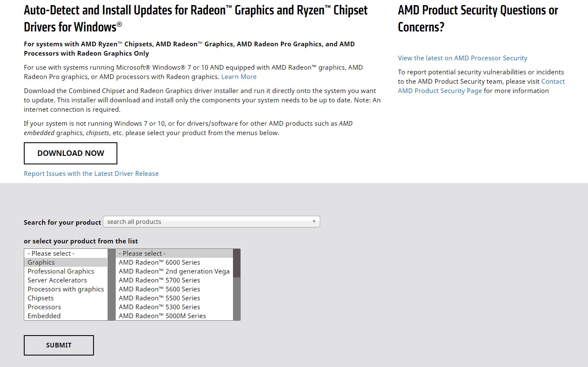Screen dimensions: 588x367
Task: Select Graphics in the product category list
Action: (66, 263)
